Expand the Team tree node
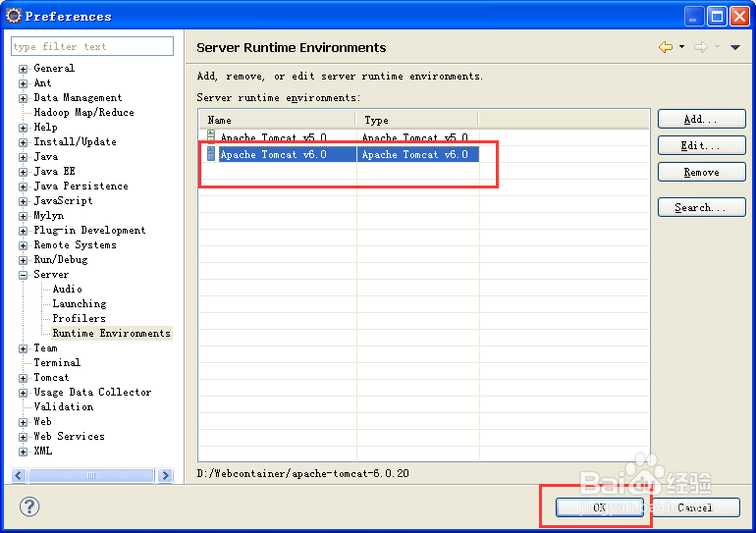The width and height of the screenshot is (756, 533). (24, 348)
